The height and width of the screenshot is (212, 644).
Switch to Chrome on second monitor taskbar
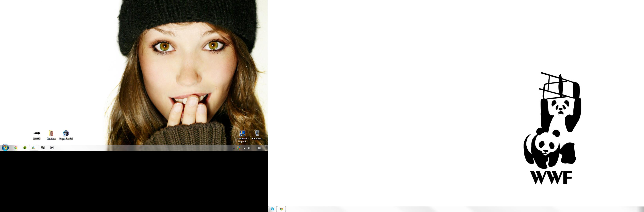(x=281, y=209)
